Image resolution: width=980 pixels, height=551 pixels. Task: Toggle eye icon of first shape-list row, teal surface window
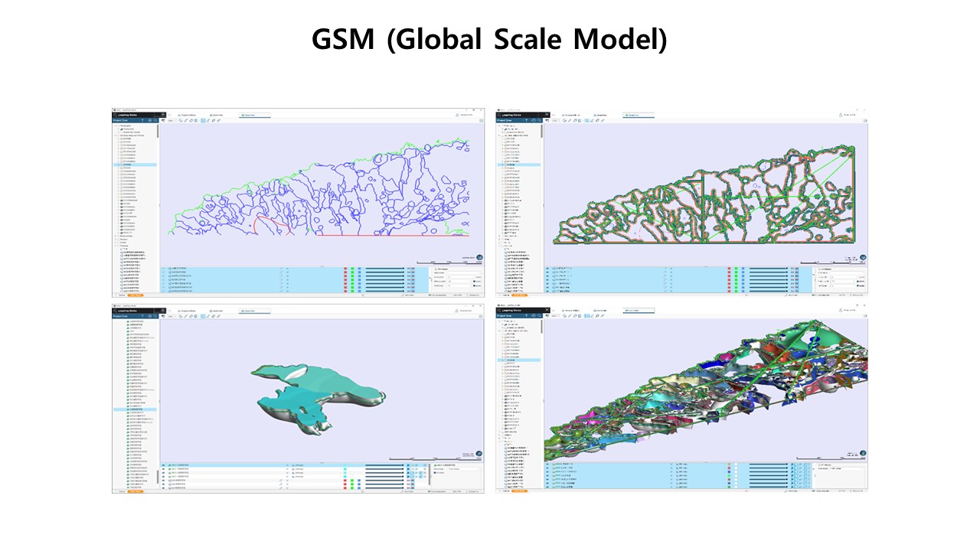163,465
